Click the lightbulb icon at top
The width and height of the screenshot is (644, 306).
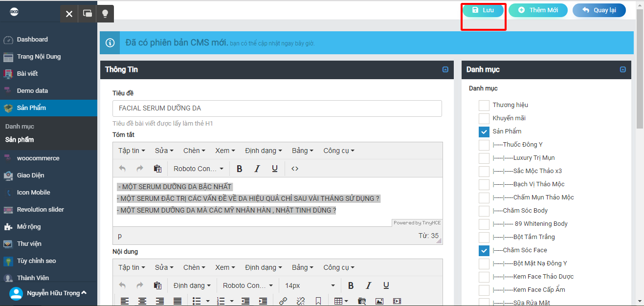point(105,14)
